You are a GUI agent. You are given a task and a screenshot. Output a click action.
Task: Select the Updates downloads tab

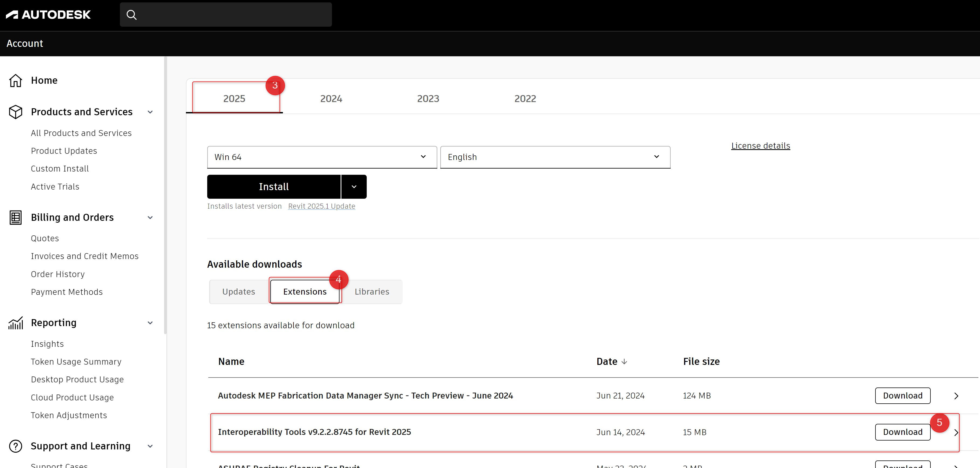point(238,292)
